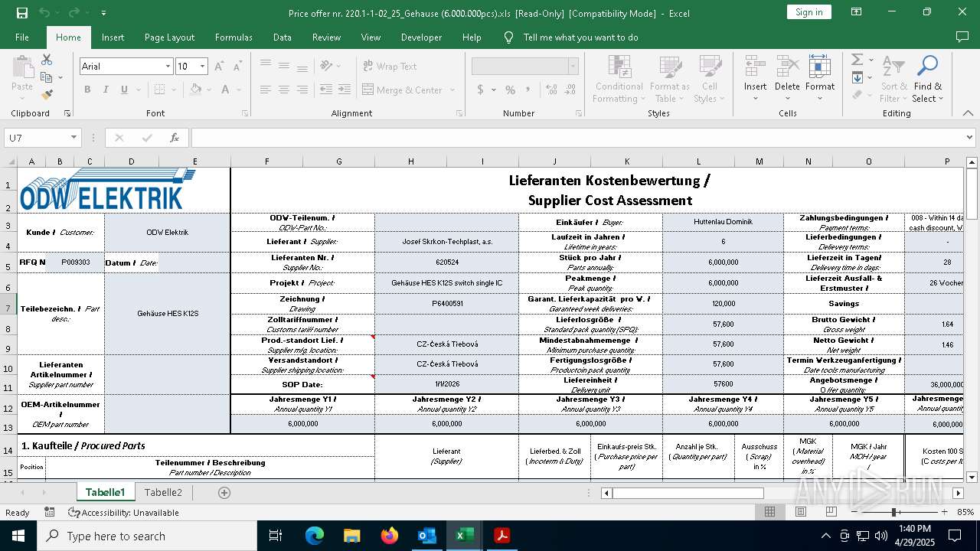Open the Fill down-arrow icon
The image size is (980, 551).
[857, 77]
